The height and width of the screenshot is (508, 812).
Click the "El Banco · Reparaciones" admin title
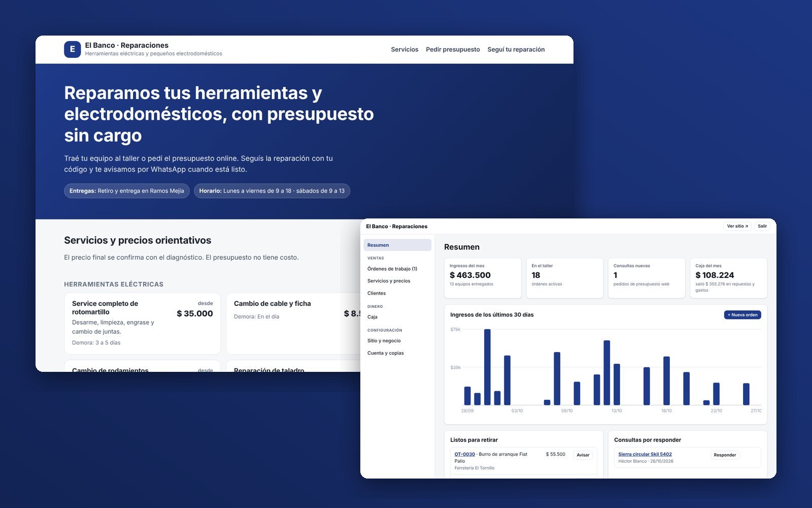point(397,227)
